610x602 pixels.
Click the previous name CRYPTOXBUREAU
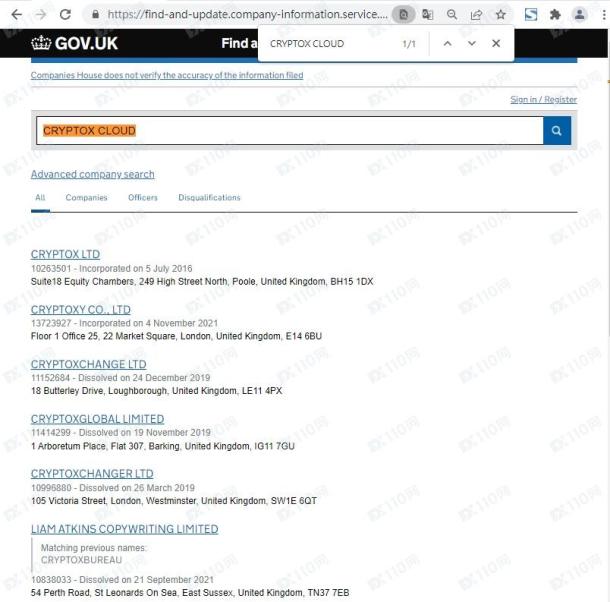[81, 560]
